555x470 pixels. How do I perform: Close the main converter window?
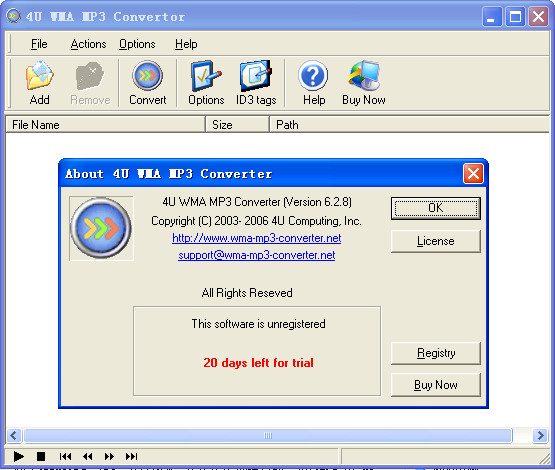pyautogui.click(x=538, y=17)
